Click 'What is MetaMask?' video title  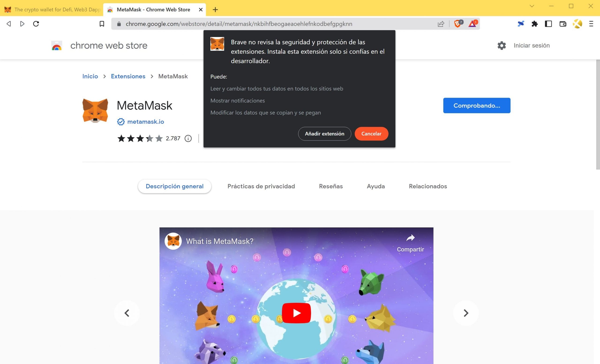pos(220,241)
